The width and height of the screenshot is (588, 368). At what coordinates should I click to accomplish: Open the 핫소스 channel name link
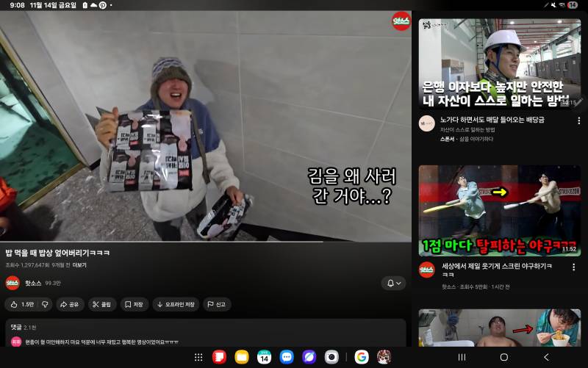tap(33, 283)
